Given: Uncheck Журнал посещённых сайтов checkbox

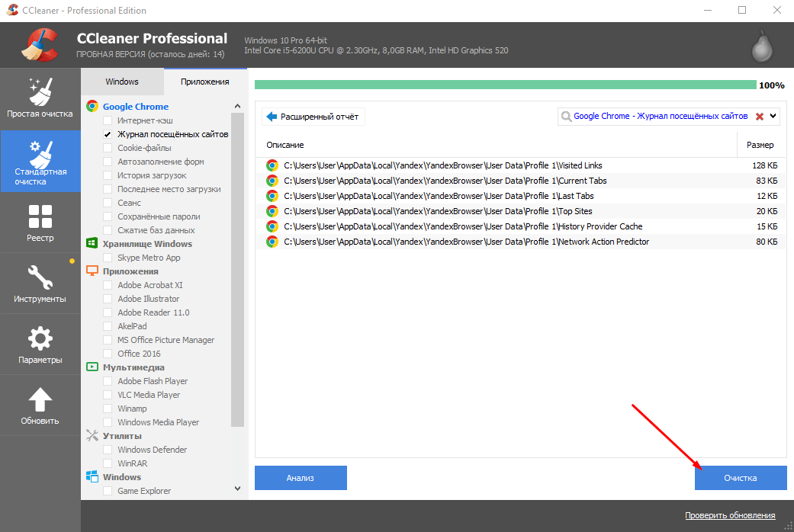Looking at the screenshot, I should point(108,134).
